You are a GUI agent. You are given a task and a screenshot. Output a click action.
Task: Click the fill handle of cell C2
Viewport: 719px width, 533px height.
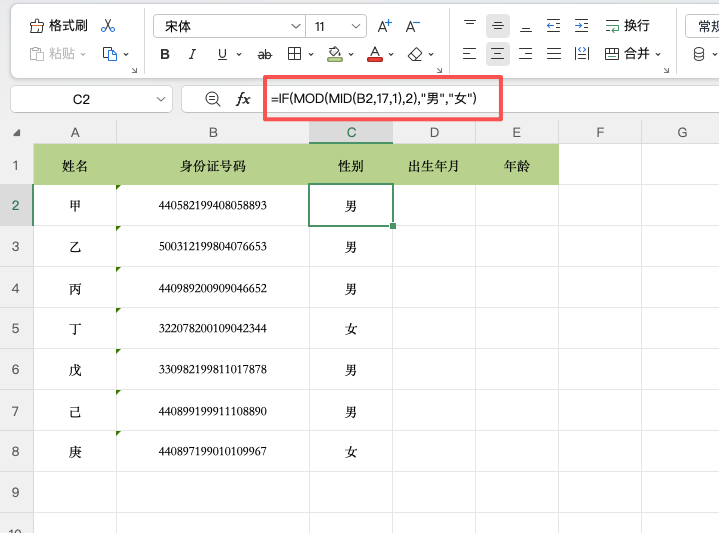pos(393,226)
